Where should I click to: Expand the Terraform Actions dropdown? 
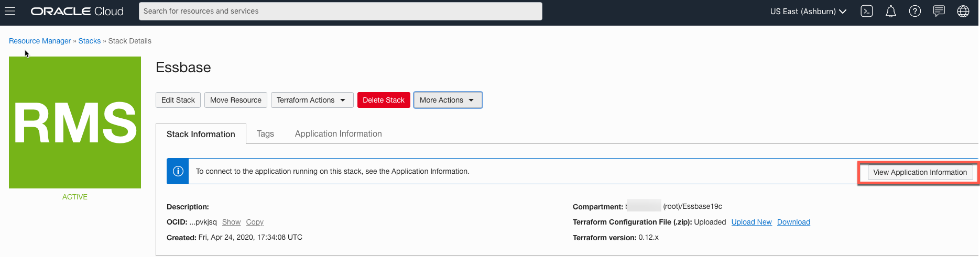(x=311, y=100)
